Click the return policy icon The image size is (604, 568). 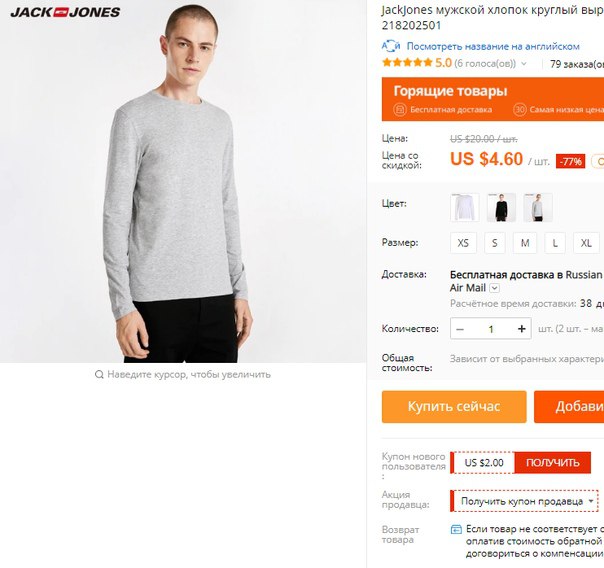point(456,529)
